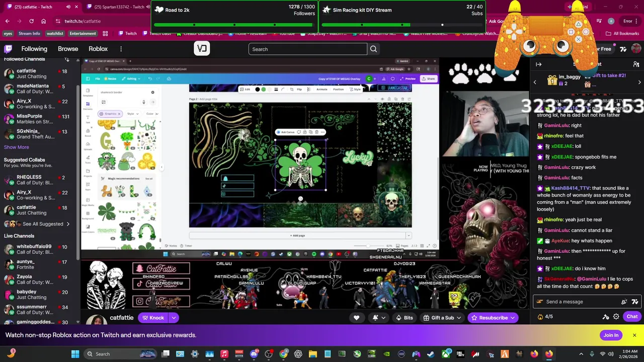Screen dimensions: 644x362
Task: Collapse chat with the arrow icon
Action: coord(538,64)
